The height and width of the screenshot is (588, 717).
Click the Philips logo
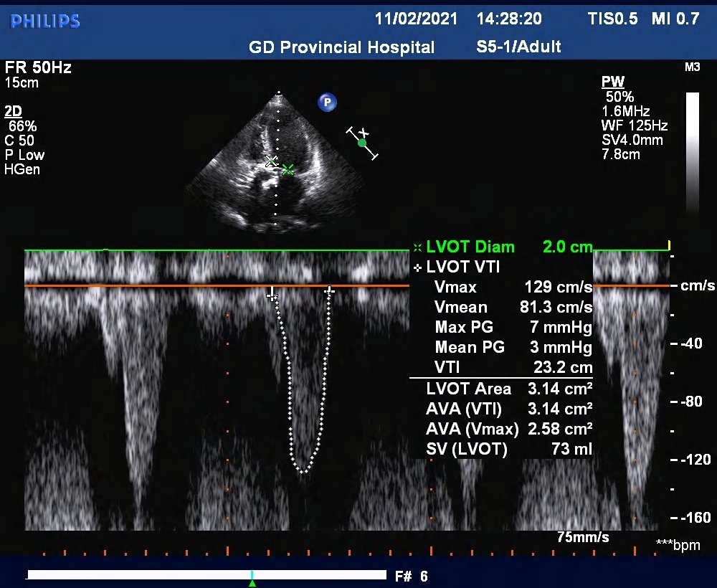click(44, 21)
